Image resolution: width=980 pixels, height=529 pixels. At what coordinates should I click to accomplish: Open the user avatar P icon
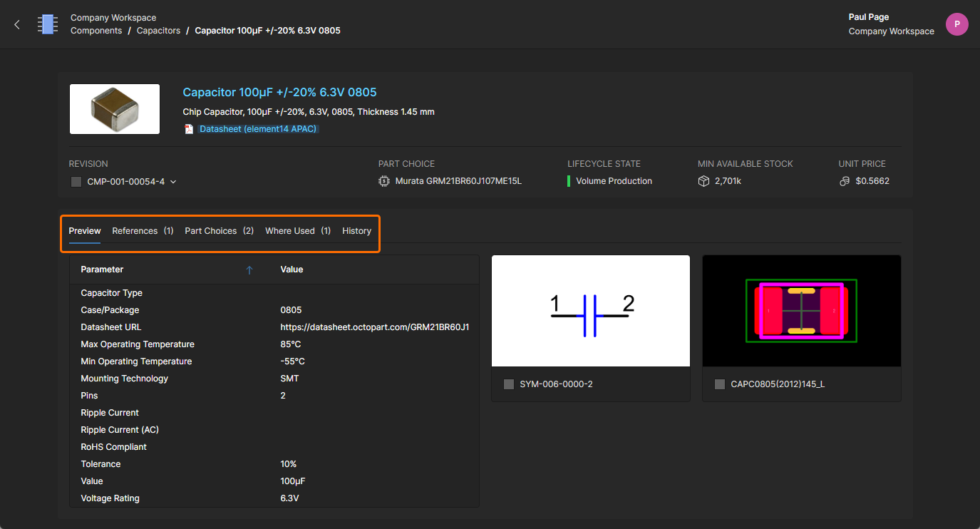click(956, 24)
